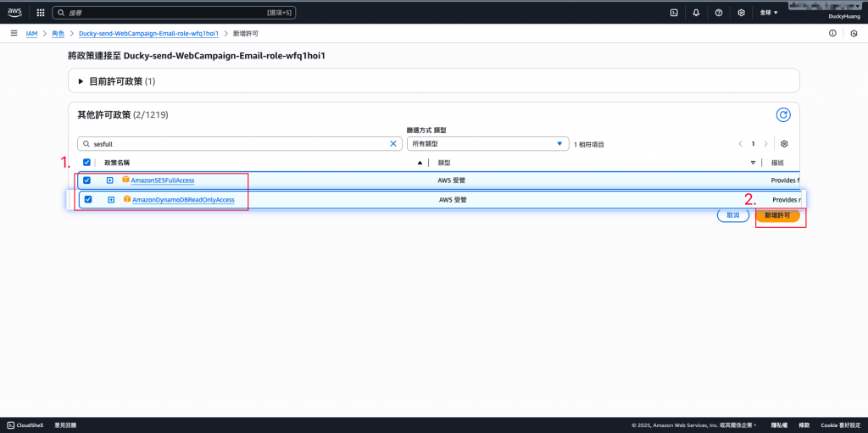Viewport: 868px width, 433px height.
Task: Open the Ducky-send-WebCampaign-Email-role breadcrumb
Action: point(148,33)
